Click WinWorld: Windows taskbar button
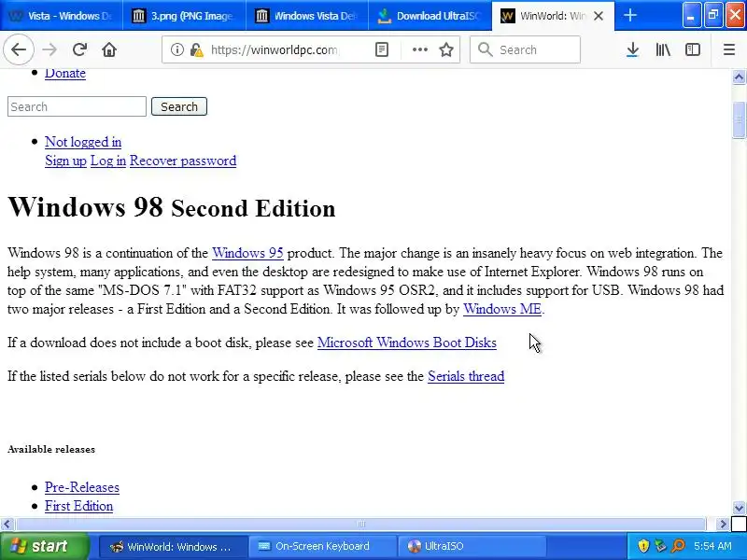 pyautogui.click(x=173, y=546)
